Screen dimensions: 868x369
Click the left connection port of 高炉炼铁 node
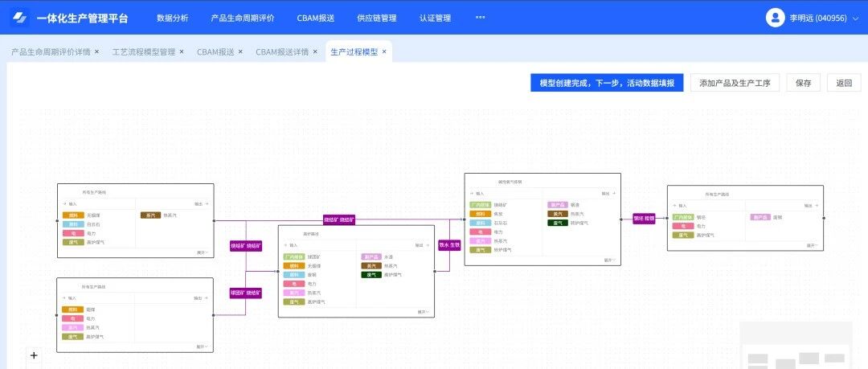tap(278, 272)
